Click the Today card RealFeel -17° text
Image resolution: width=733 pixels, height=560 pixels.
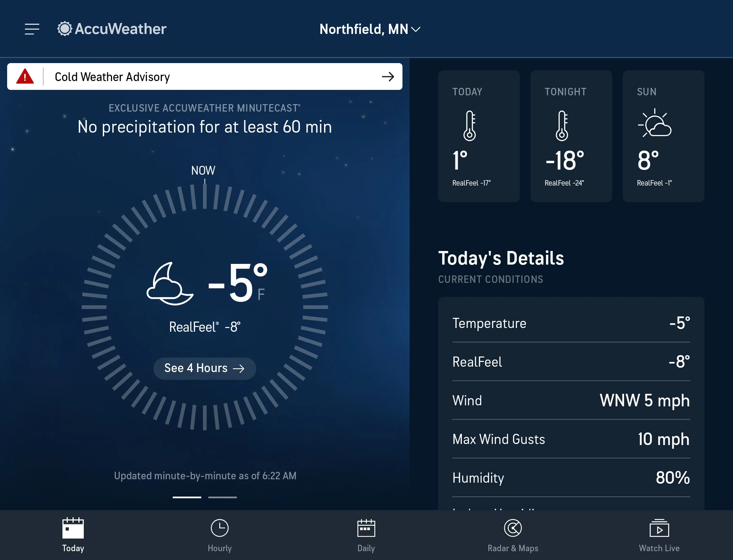pos(471,183)
